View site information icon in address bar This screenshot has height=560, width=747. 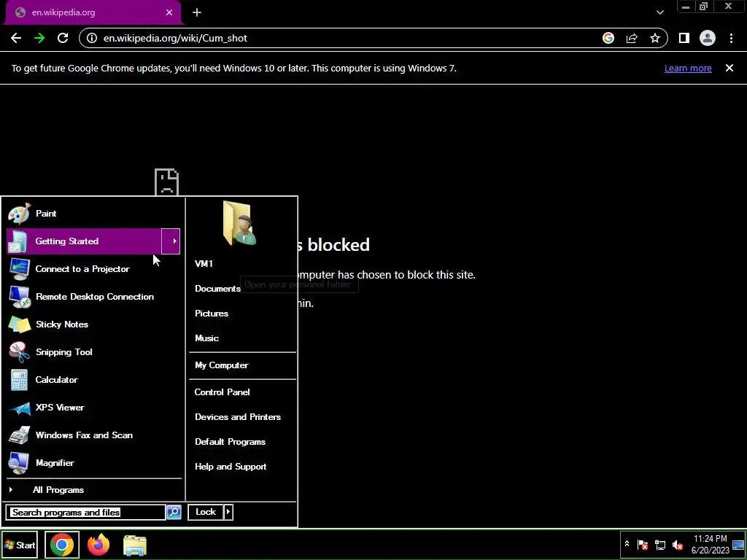(92, 39)
